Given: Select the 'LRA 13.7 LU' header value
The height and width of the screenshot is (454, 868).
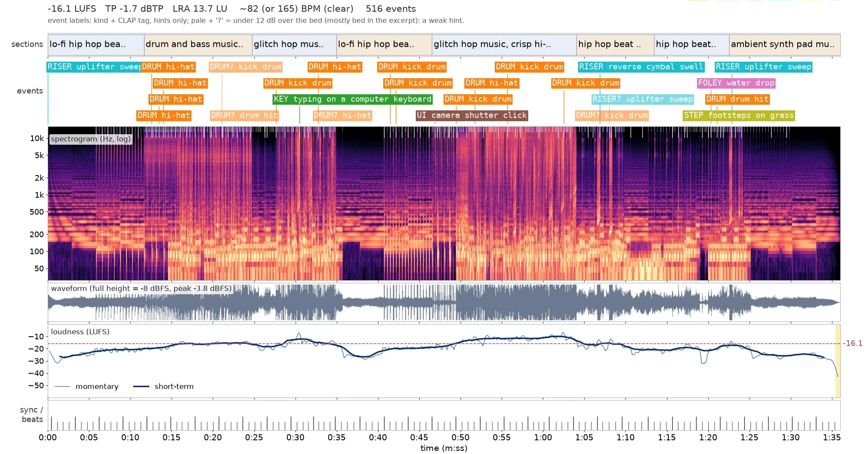Looking at the screenshot, I should point(200,9).
